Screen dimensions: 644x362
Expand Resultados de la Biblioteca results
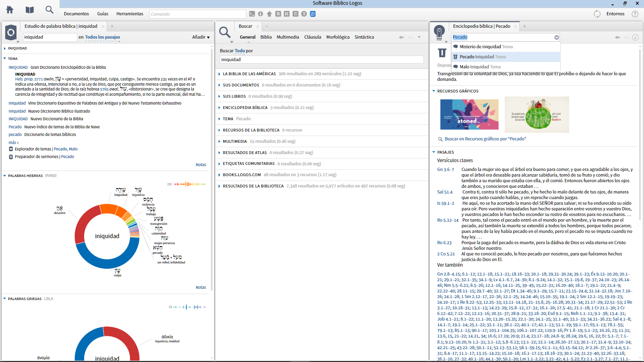(219, 186)
